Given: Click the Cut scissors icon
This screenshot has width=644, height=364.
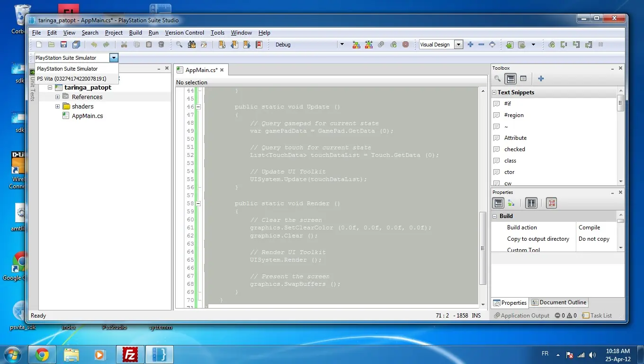Looking at the screenshot, I should [124, 45].
